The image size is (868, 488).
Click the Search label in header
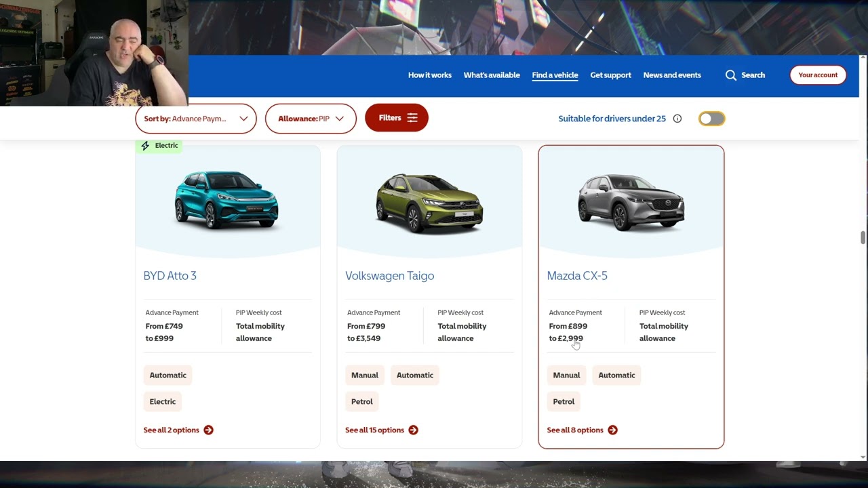point(753,75)
